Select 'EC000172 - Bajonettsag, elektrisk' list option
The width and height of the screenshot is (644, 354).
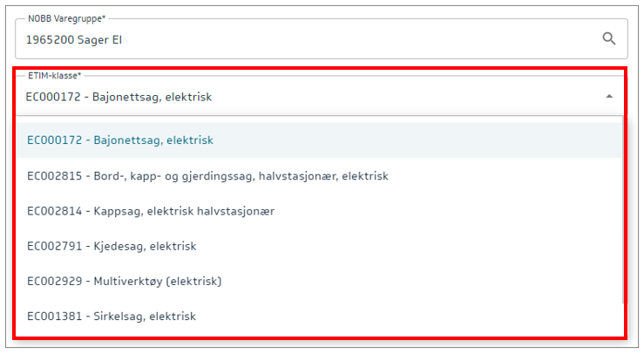pyautogui.click(x=120, y=140)
